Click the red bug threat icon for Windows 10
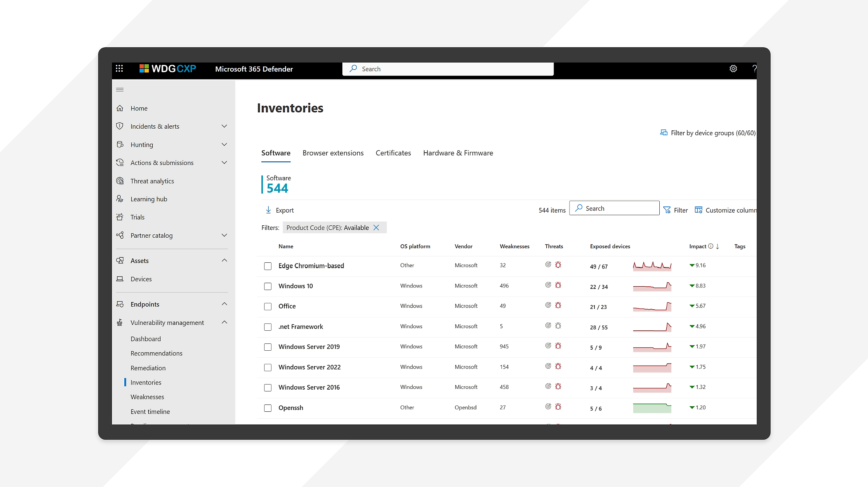Screen dimensions: 868x487 point(558,285)
